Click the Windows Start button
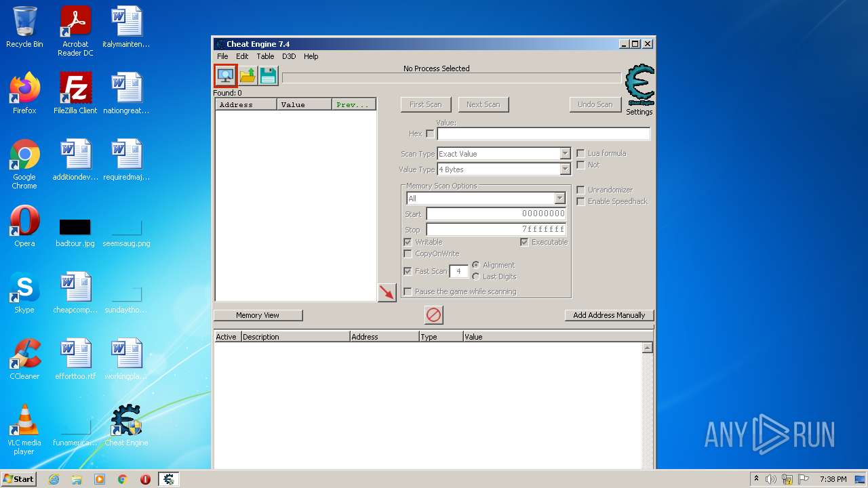This screenshot has width=868, height=488. point(19,479)
